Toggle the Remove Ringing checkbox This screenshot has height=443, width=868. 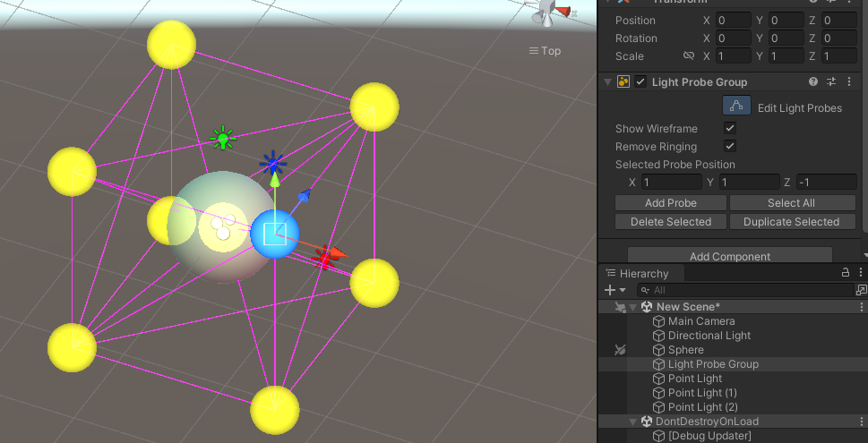point(730,146)
